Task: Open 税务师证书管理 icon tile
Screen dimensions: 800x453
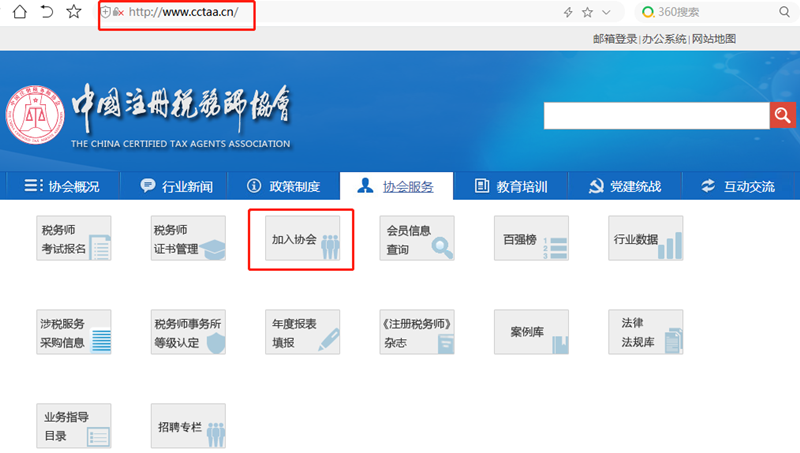Action: point(188,238)
